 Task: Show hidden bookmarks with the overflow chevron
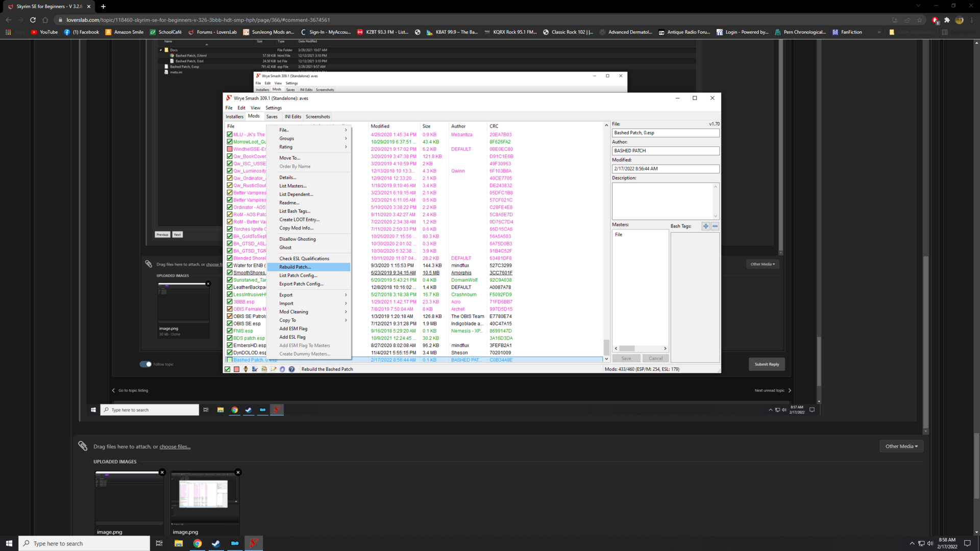pyautogui.click(x=879, y=32)
